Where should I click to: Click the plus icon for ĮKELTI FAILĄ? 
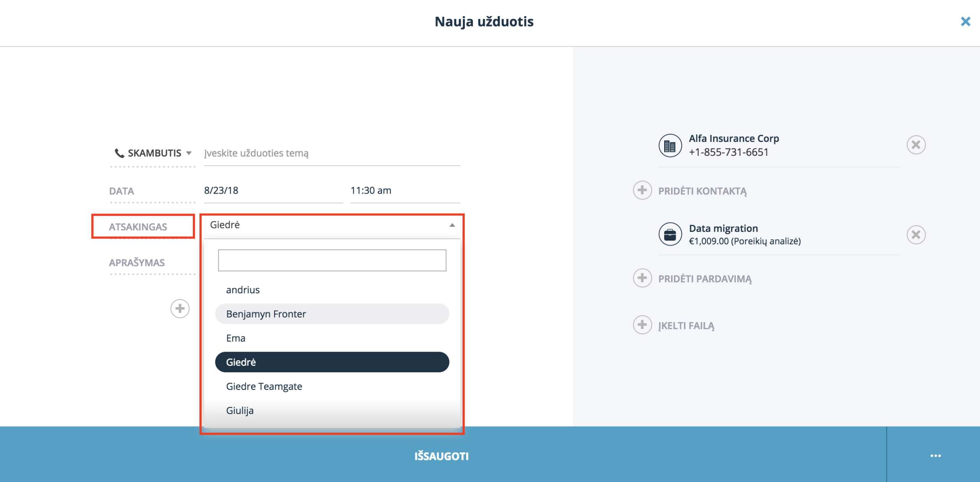(642, 325)
